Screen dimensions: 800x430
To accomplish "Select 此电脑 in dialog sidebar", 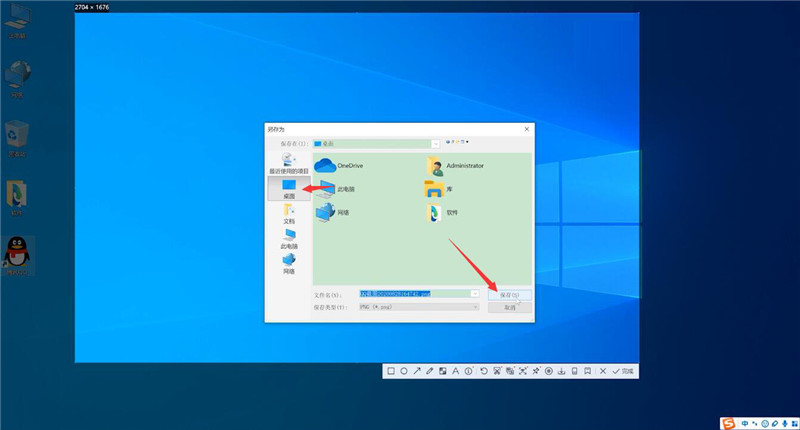I will click(x=289, y=239).
